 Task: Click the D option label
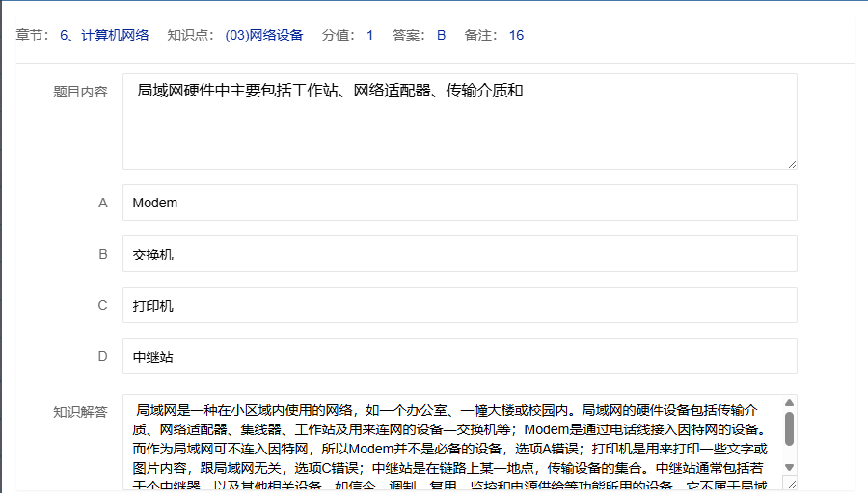pos(103,356)
